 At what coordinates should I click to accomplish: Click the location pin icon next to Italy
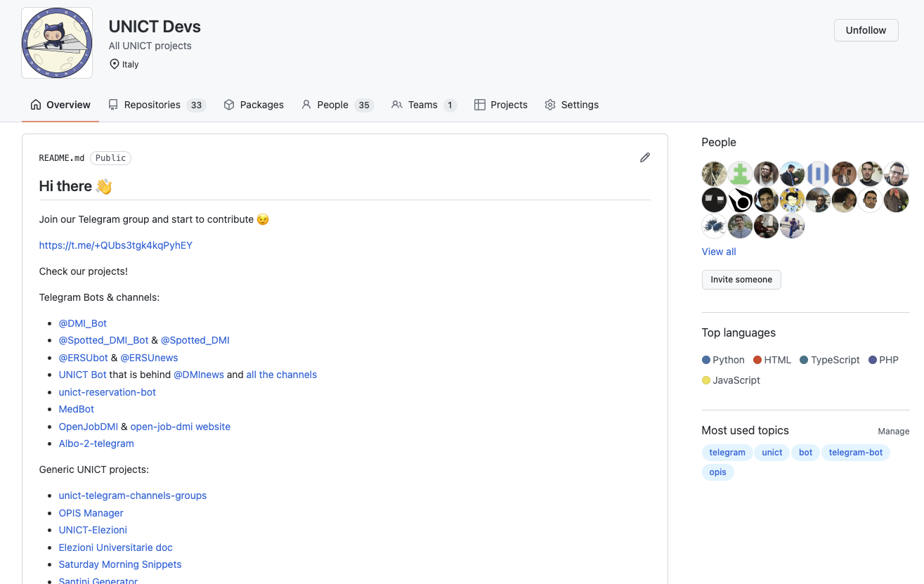click(x=115, y=64)
